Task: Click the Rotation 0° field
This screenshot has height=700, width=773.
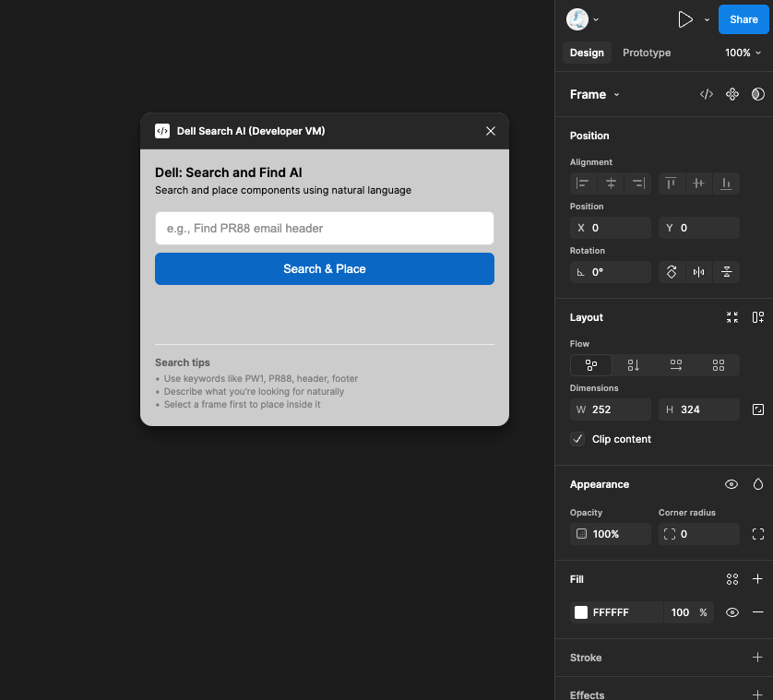Action: pyautogui.click(x=611, y=272)
